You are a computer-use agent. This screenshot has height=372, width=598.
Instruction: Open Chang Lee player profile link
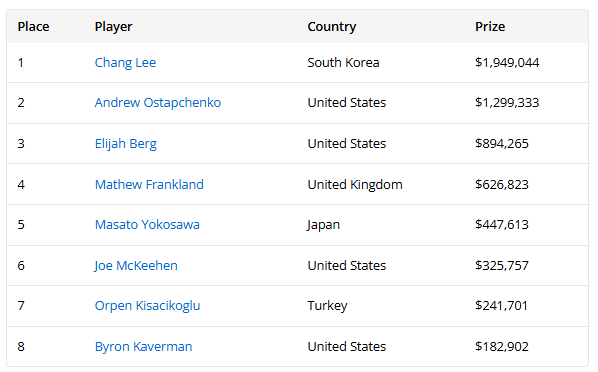click(125, 63)
